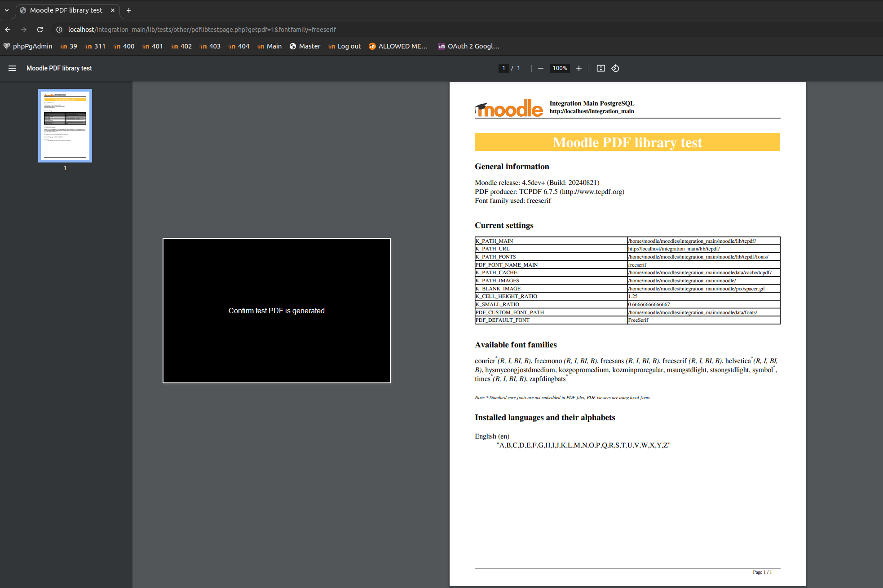
Task: Open the 402 bookmark
Action: (181, 46)
